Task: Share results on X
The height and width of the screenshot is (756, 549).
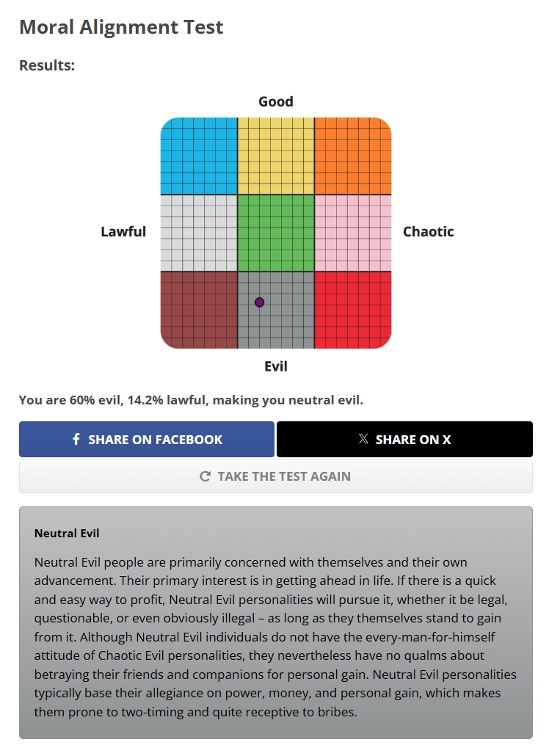Action: 404,439
